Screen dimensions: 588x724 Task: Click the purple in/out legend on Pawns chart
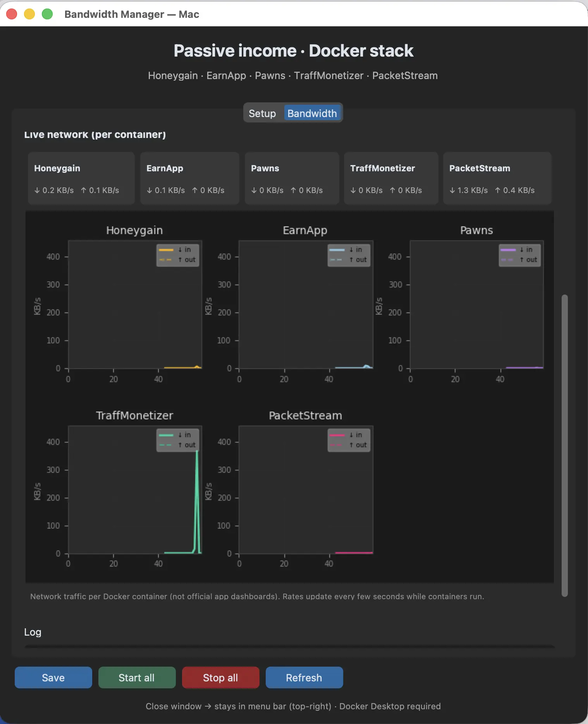[x=520, y=255]
